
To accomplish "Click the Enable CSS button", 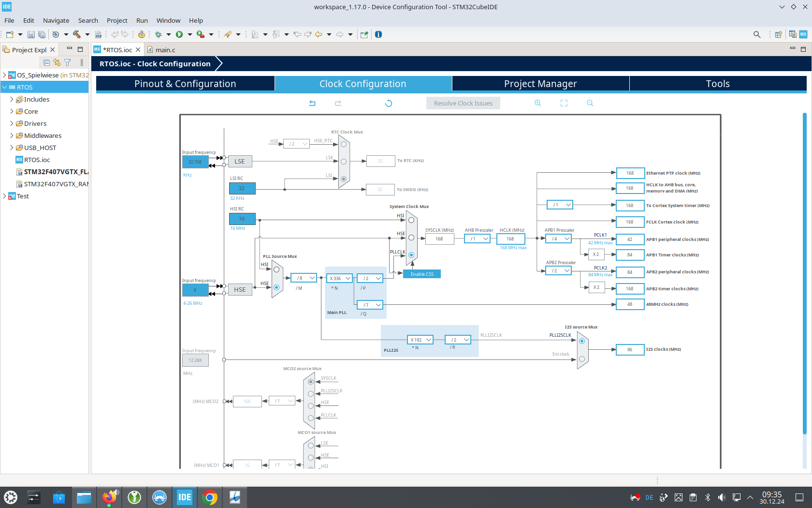I will point(421,273).
